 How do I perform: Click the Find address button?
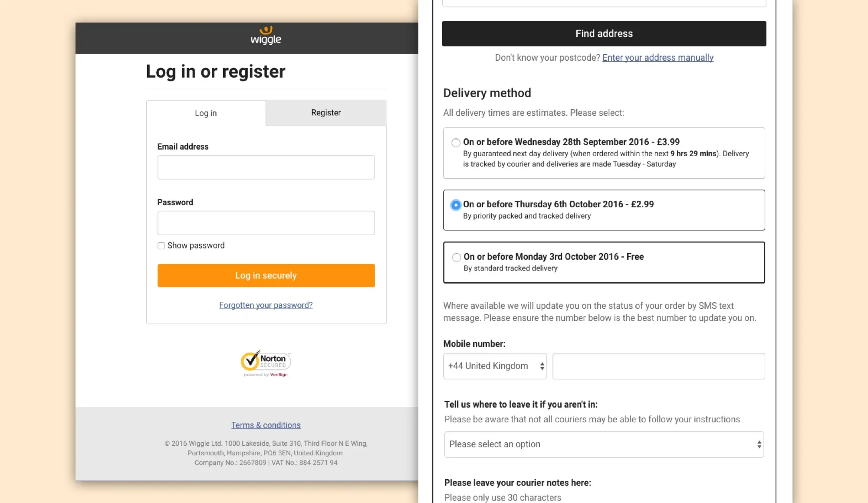pos(604,34)
